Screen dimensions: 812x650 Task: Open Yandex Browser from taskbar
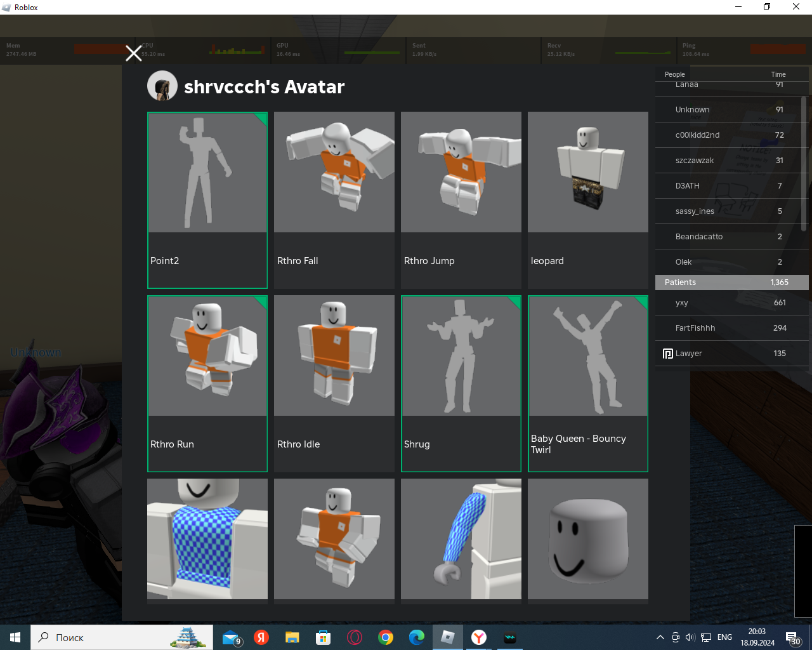479,637
